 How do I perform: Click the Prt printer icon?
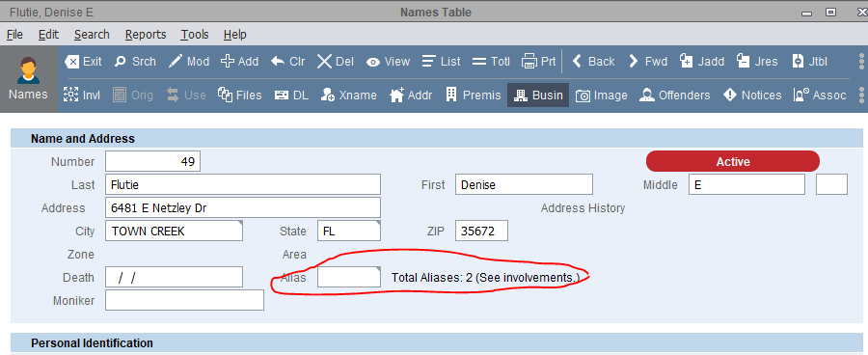pyautogui.click(x=529, y=61)
